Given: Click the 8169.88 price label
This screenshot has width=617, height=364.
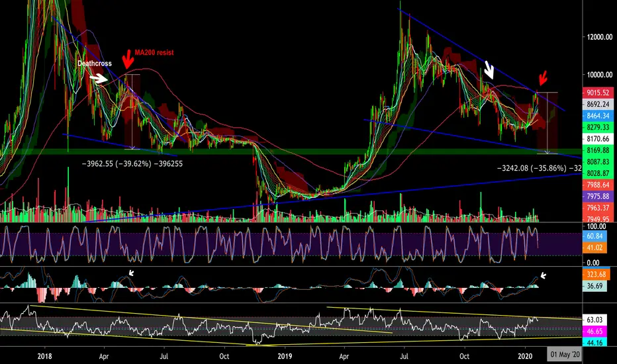Looking at the screenshot, I should click(598, 150).
